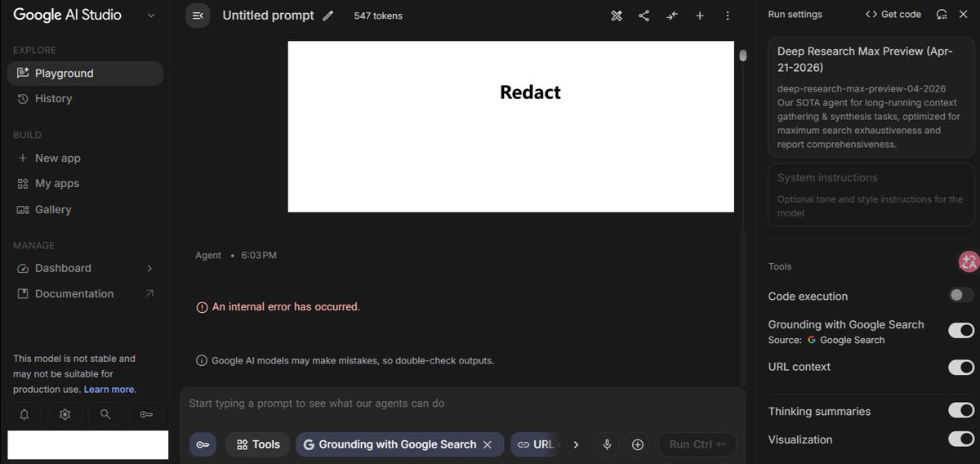This screenshot has width=980, height=464.
Task: Open Playground in sidebar
Action: click(x=85, y=73)
